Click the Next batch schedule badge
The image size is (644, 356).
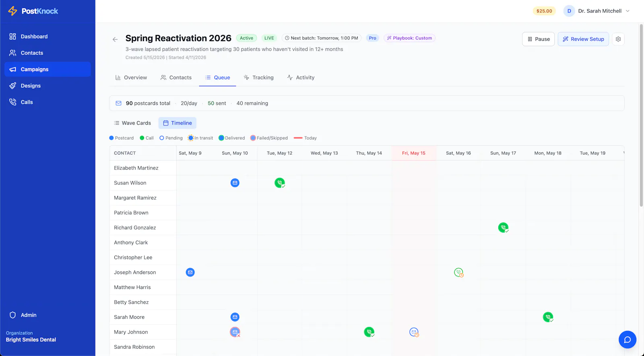(x=321, y=38)
